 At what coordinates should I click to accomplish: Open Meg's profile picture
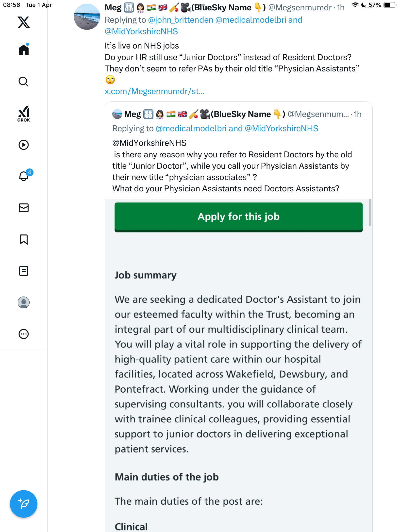tap(87, 17)
